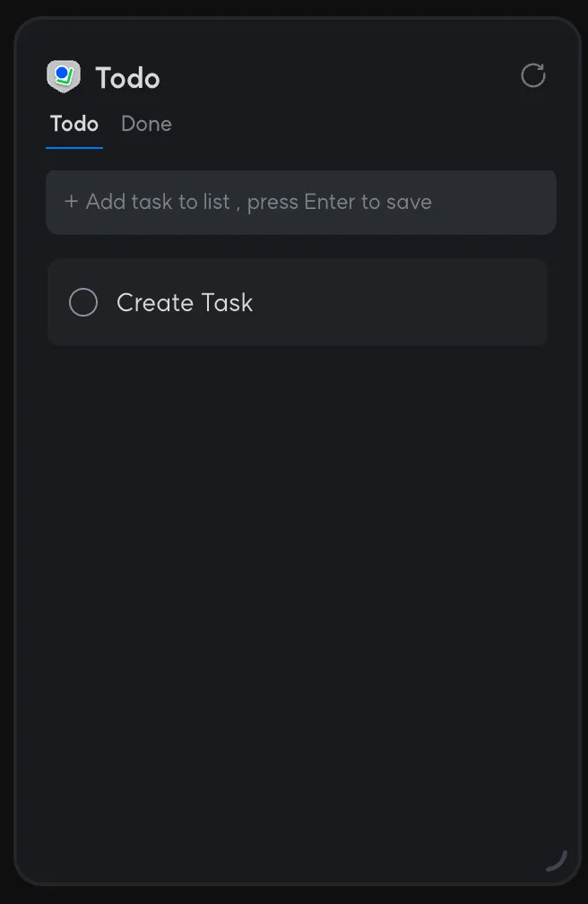Click the word 'Task' in the task row
Viewport: 588px width, 904px height.
click(x=228, y=302)
